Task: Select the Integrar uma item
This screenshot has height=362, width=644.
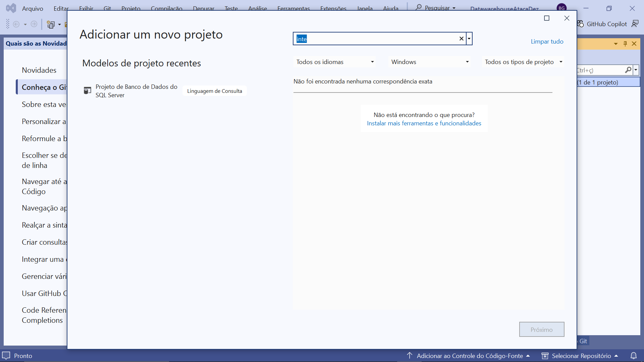Action: 44,259
